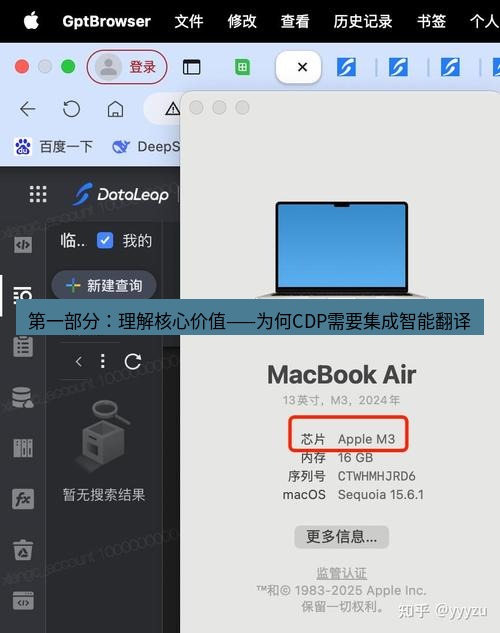Open the table columns sidebar icon
The image size is (500, 633).
click(23, 448)
